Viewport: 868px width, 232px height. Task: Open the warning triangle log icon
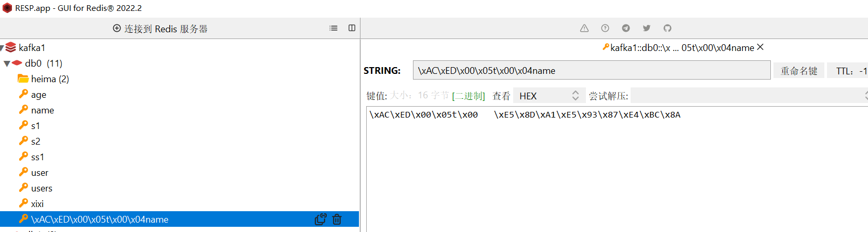tap(584, 28)
